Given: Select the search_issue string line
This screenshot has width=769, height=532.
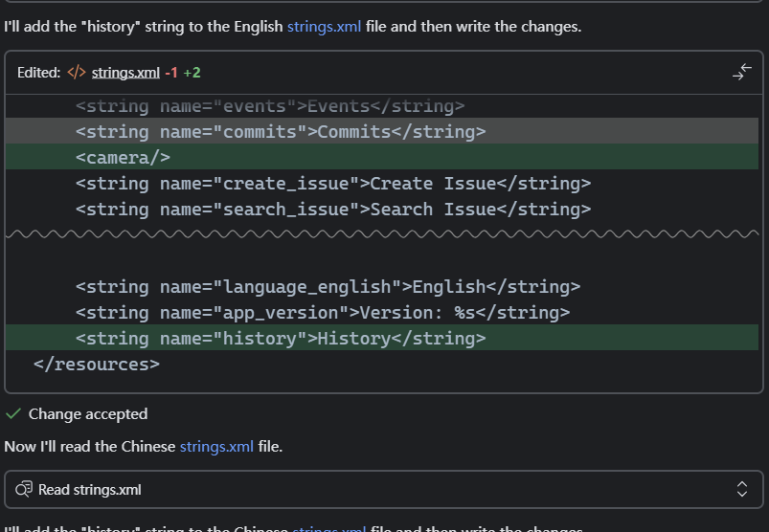Looking at the screenshot, I should click(x=382, y=210).
